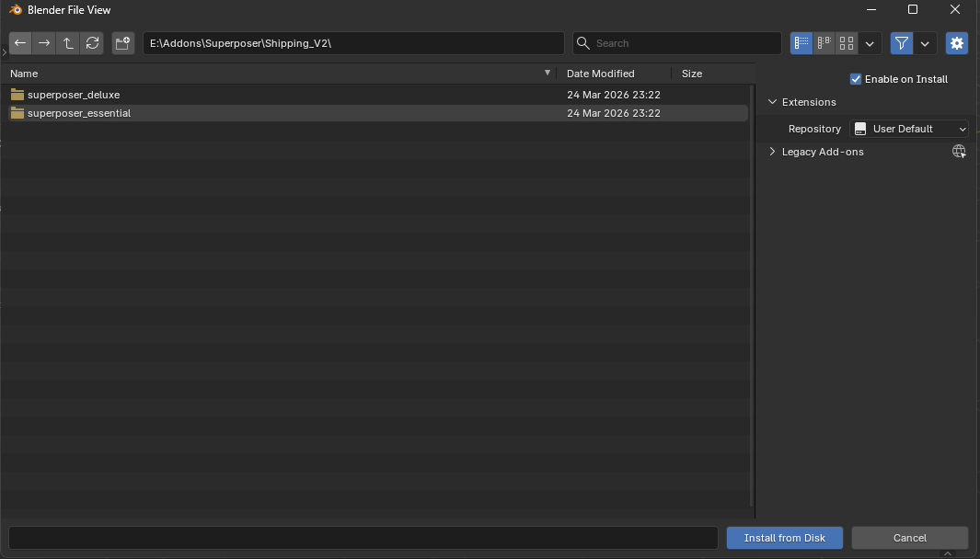Switch to vertical list display mode

801,43
